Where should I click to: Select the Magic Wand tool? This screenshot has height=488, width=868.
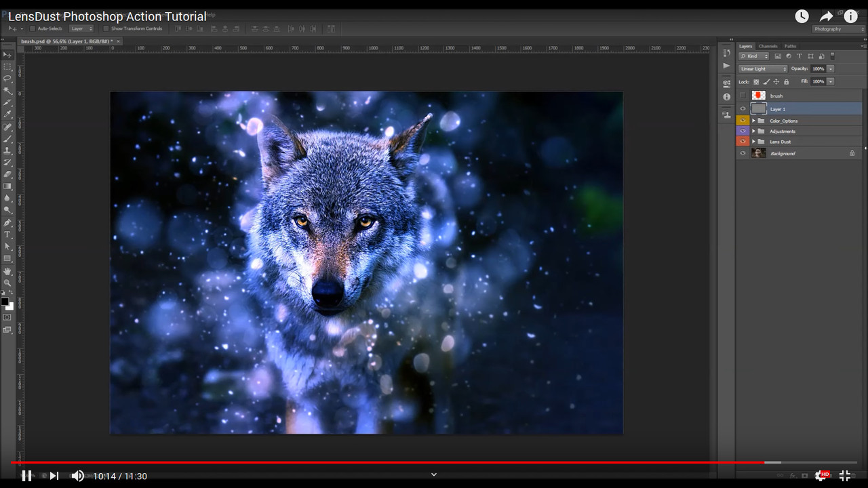coord(7,91)
